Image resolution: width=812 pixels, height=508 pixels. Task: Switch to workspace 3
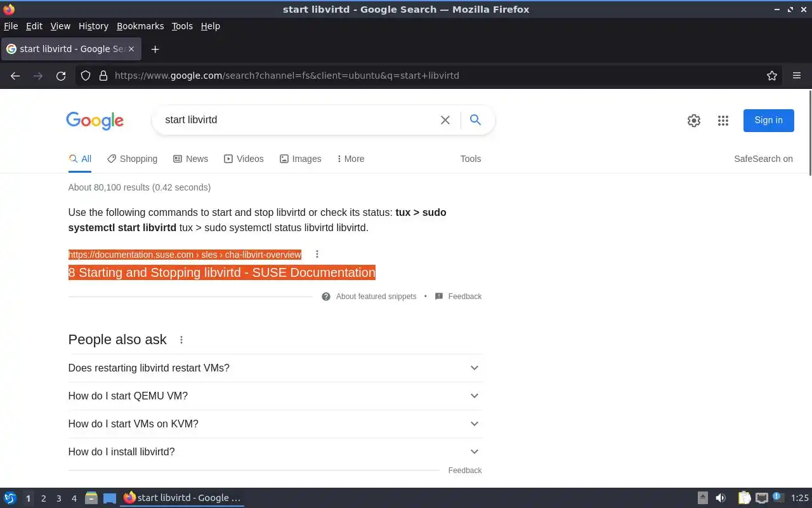click(58, 498)
